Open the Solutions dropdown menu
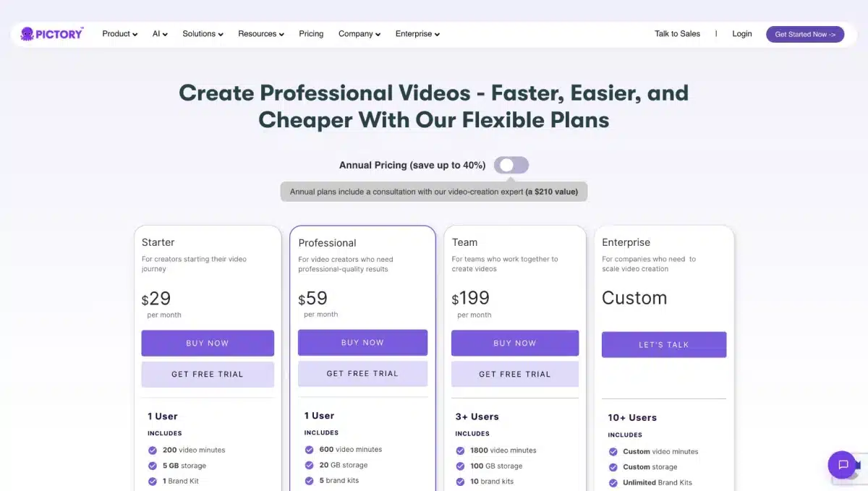The width and height of the screenshot is (868, 491). [x=203, y=34]
